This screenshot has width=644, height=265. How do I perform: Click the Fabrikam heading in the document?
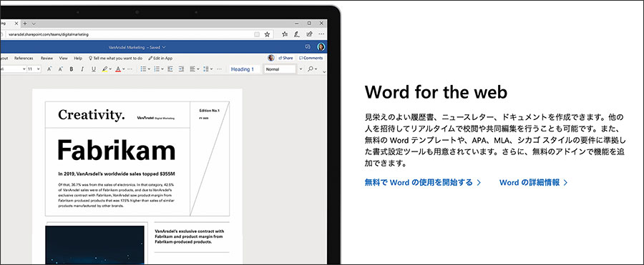click(116, 150)
